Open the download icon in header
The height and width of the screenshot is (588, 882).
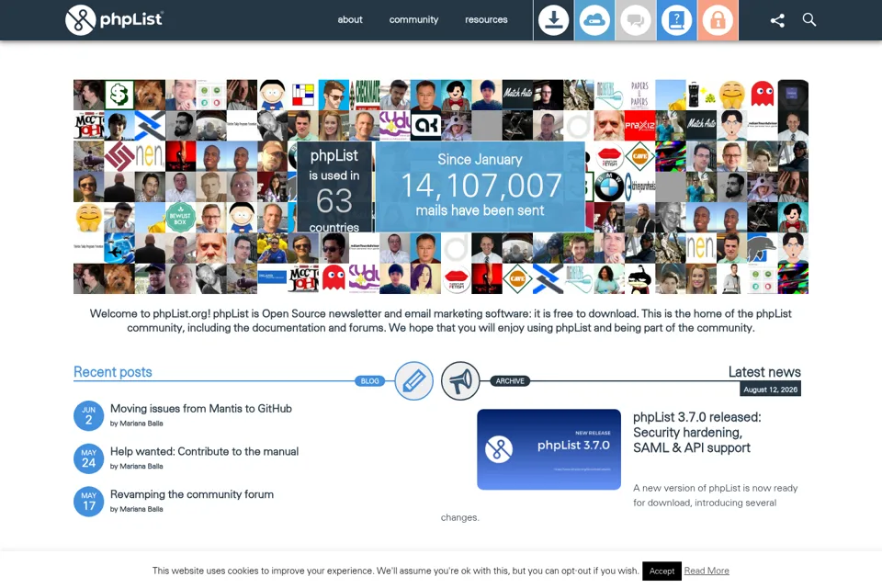click(x=553, y=20)
